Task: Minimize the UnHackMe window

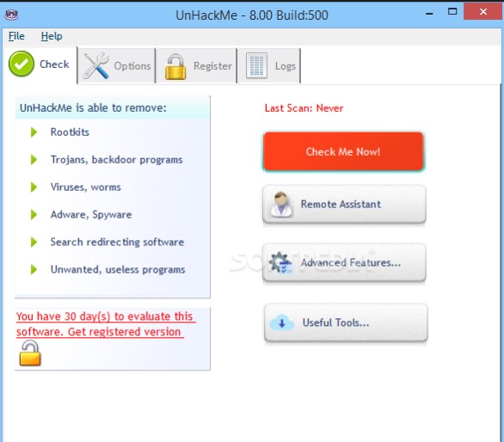Action: [x=429, y=14]
